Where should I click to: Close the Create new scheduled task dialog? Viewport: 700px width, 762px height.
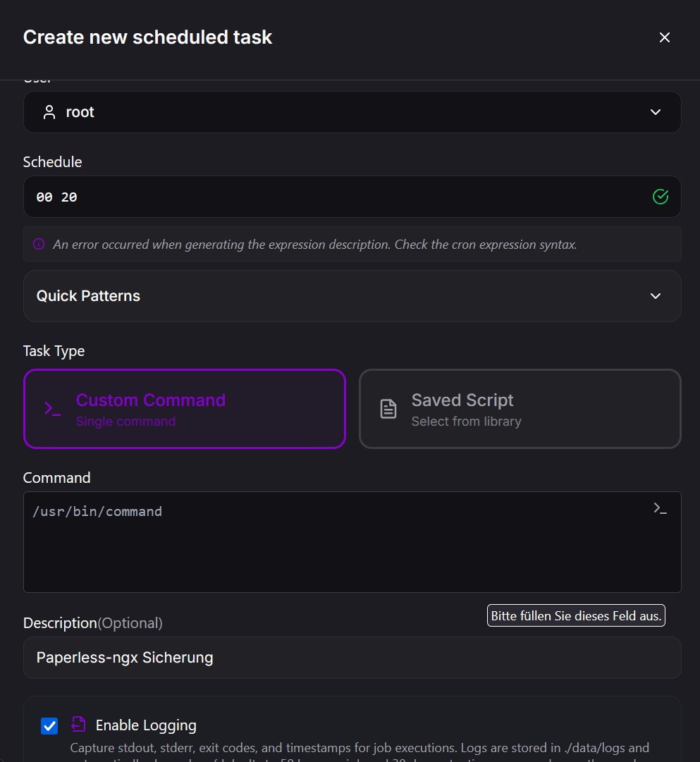[664, 37]
